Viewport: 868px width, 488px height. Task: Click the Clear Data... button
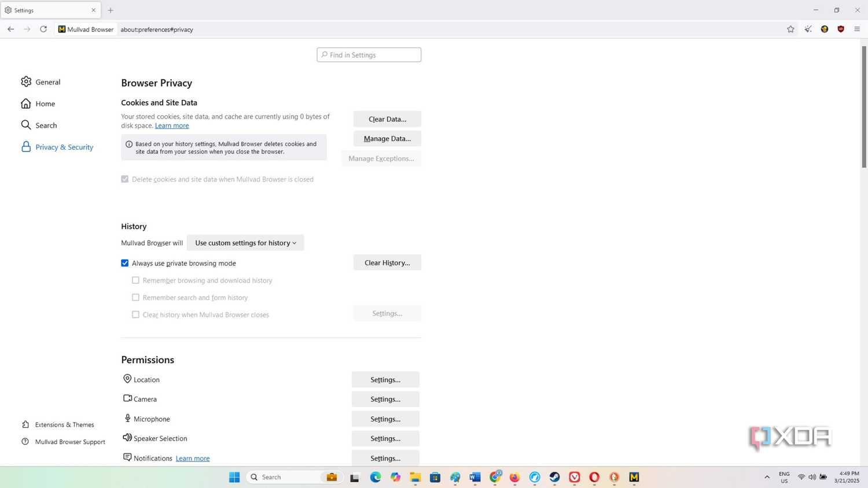coord(387,119)
